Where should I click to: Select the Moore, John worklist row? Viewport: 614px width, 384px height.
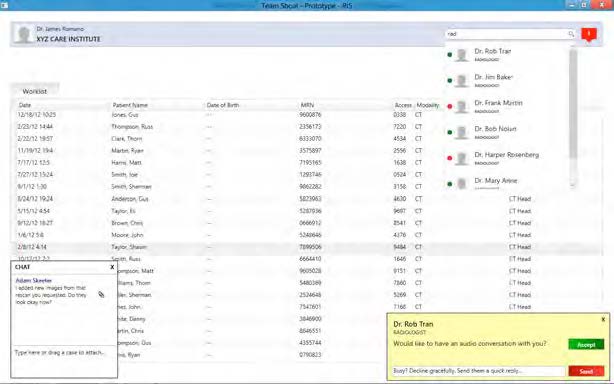pos(307,235)
